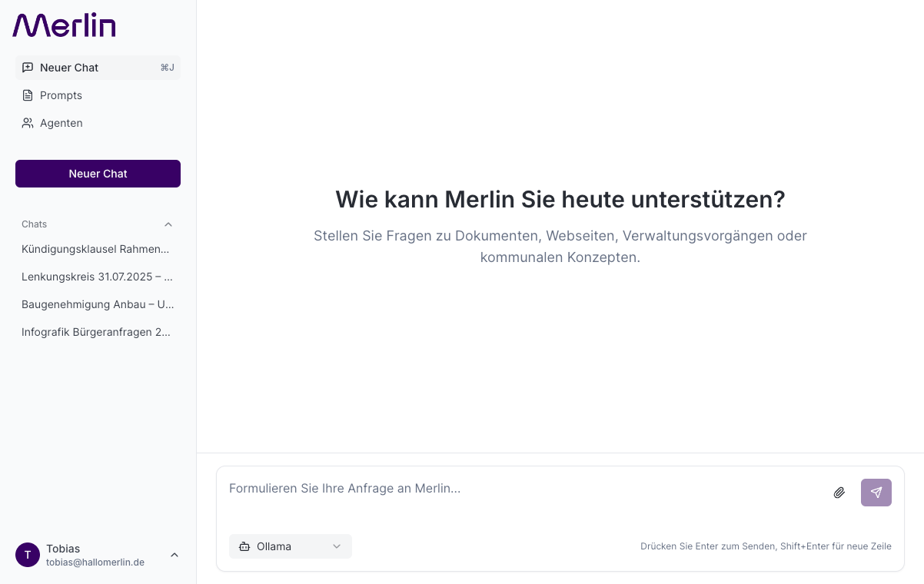
Task: Open chat Kündigungsklausel Rahmen…
Action: pos(98,249)
